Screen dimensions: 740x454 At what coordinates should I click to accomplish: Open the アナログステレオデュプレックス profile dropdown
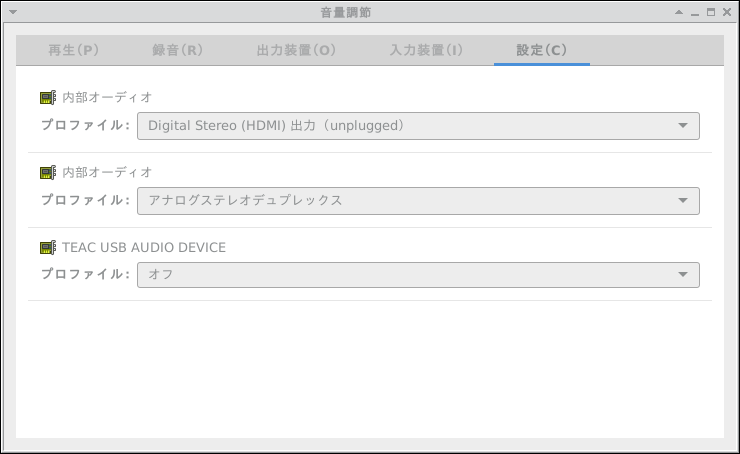click(x=418, y=201)
